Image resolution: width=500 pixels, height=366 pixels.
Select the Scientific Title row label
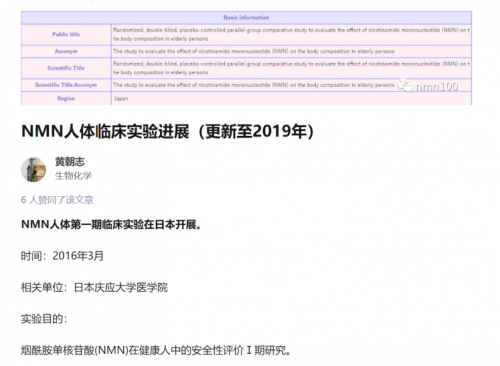(x=66, y=68)
